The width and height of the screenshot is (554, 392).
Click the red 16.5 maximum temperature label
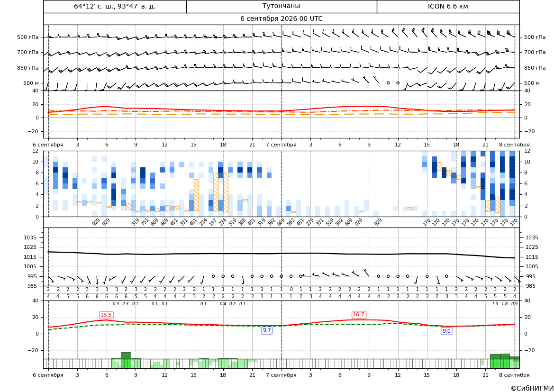(106, 315)
